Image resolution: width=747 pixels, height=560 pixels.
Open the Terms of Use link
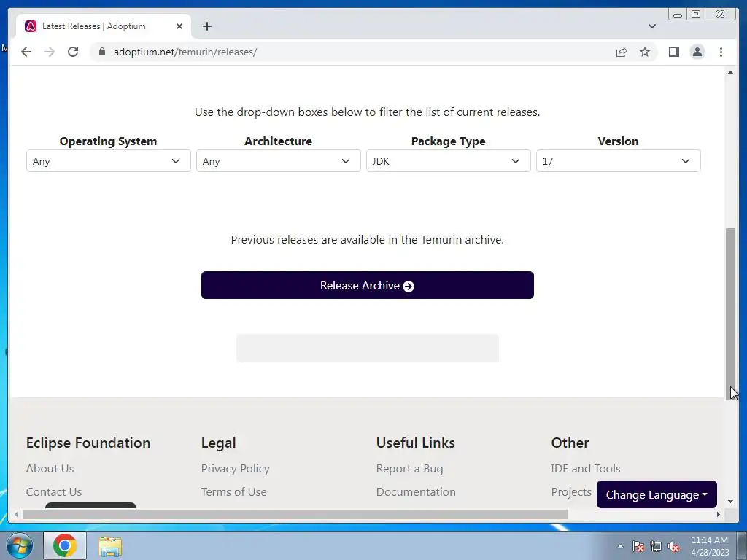click(x=234, y=492)
